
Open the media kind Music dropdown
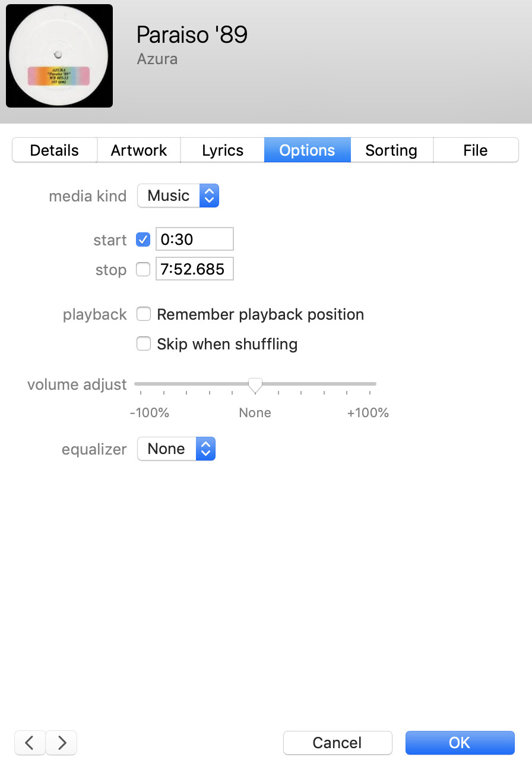click(x=178, y=196)
